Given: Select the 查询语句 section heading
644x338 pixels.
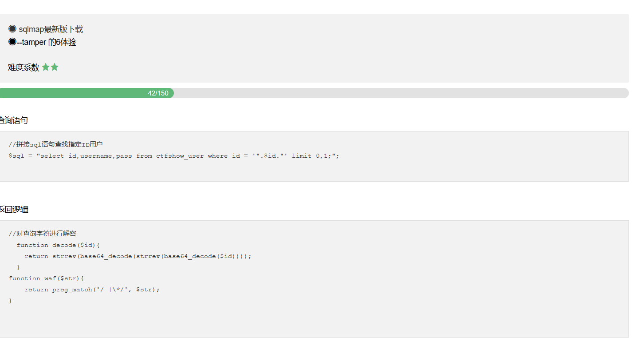Looking at the screenshot, I should point(13,120).
